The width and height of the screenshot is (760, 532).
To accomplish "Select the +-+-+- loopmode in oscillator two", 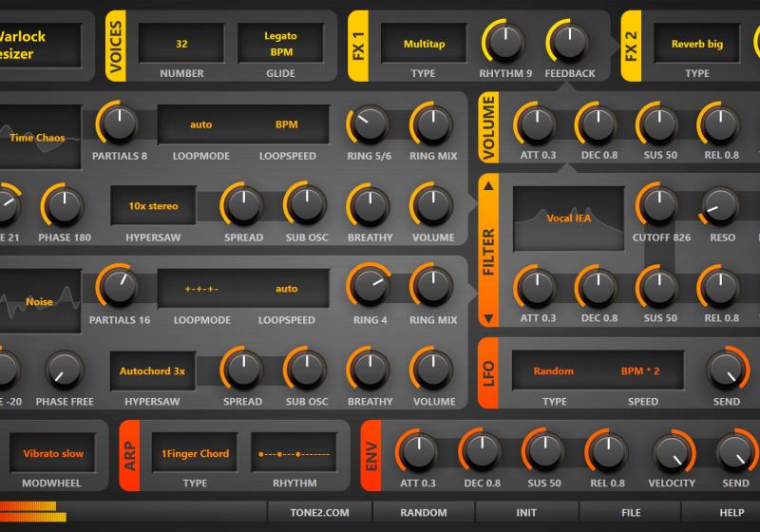I will click(201, 288).
